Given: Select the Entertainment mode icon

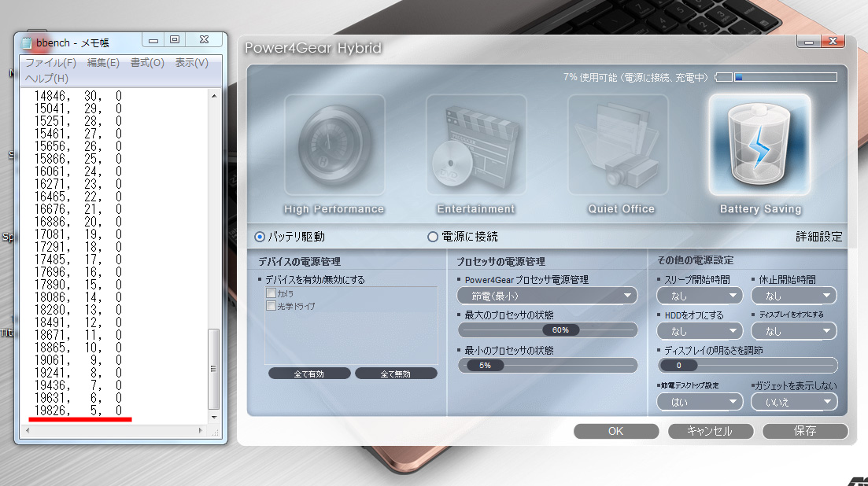Looking at the screenshot, I should coord(476,145).
